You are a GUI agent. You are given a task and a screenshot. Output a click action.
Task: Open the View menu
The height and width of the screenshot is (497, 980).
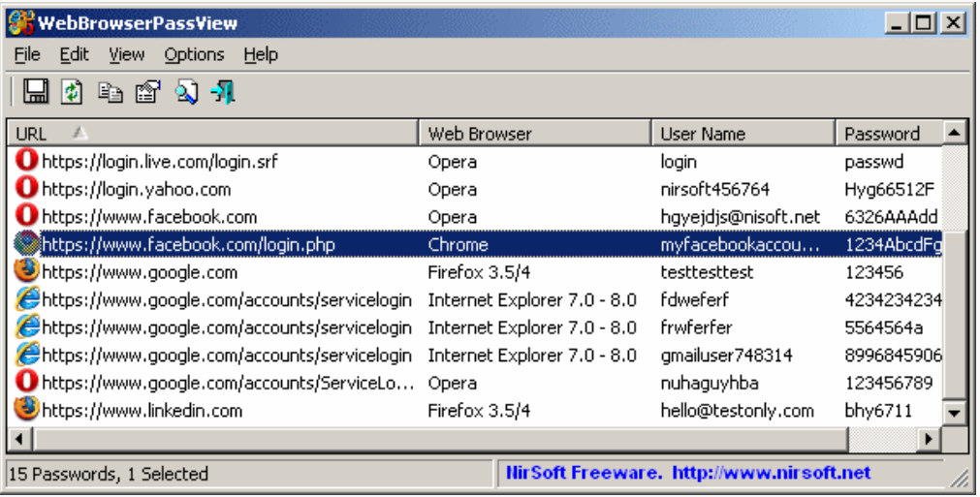(127, 55)
